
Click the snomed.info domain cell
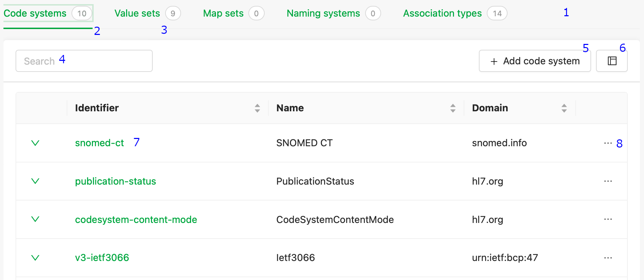coord(499,143)
